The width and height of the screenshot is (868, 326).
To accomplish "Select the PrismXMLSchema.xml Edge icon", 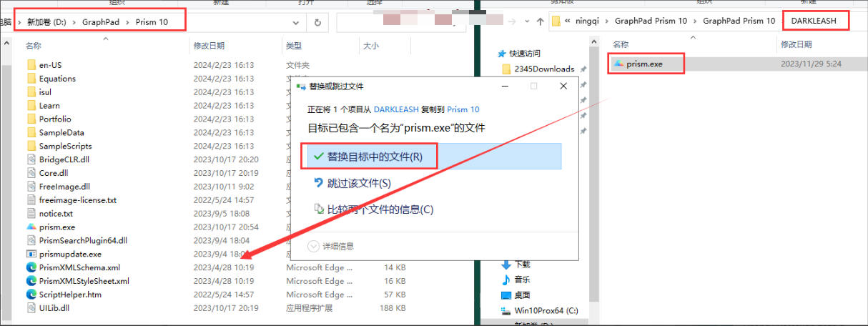I will click(31, 267).
